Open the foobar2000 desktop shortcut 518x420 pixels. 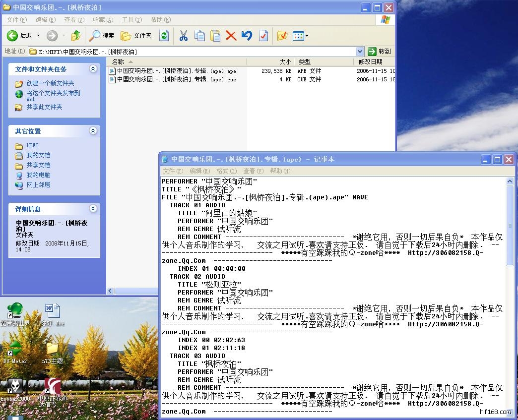14,388
